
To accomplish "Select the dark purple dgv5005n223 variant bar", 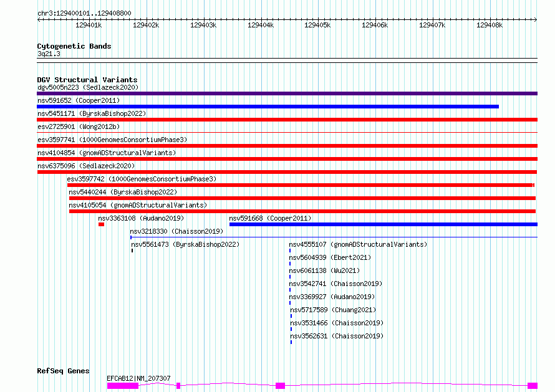I will [x=287, y=93].
